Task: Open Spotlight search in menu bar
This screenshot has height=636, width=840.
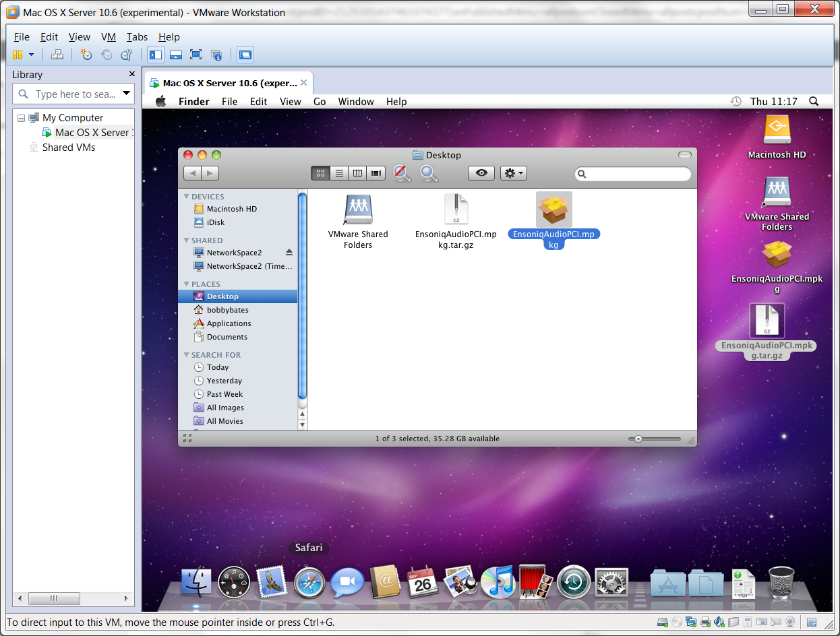Action: (x=814, y=101)
